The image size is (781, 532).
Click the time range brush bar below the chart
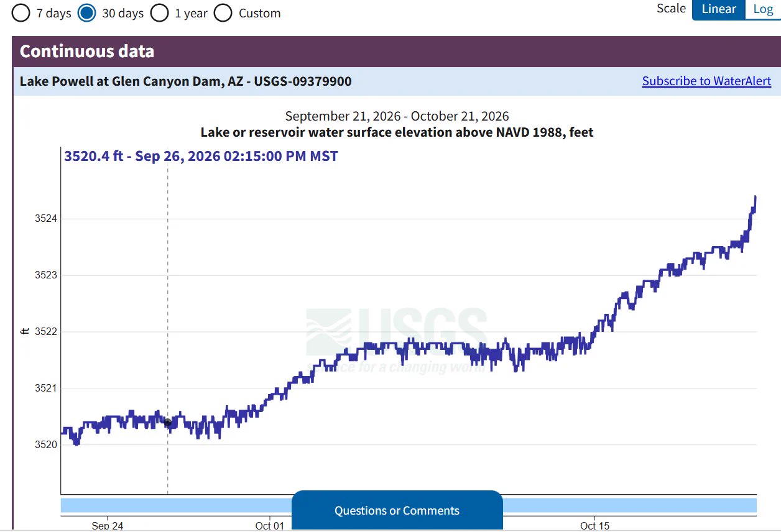409,505
